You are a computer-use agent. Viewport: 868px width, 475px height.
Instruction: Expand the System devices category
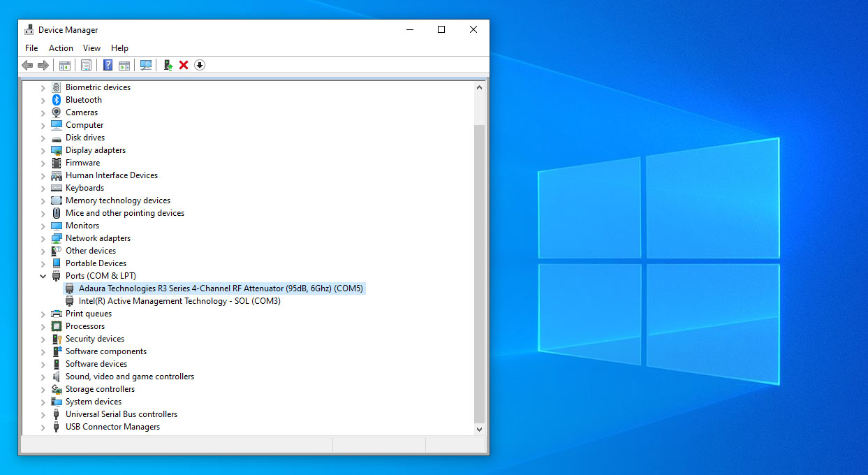coord(43,402)
